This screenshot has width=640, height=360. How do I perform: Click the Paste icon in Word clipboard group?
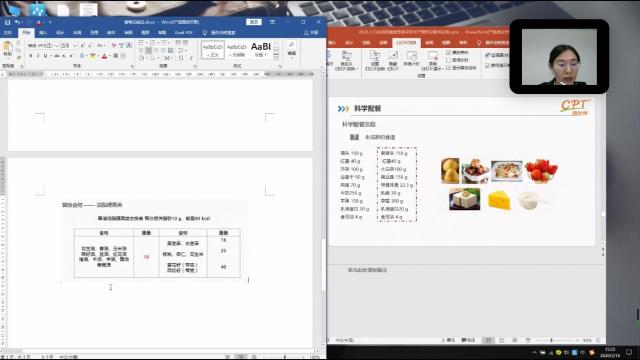coord(7,49)
